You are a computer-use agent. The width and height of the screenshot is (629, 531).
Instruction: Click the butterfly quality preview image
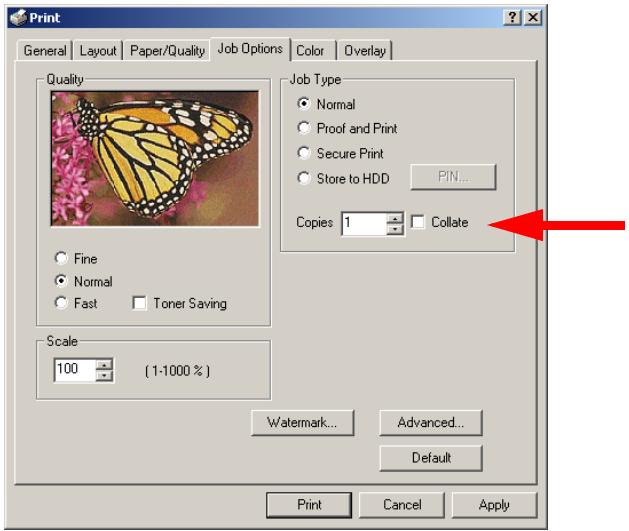(x=155, y=159)
